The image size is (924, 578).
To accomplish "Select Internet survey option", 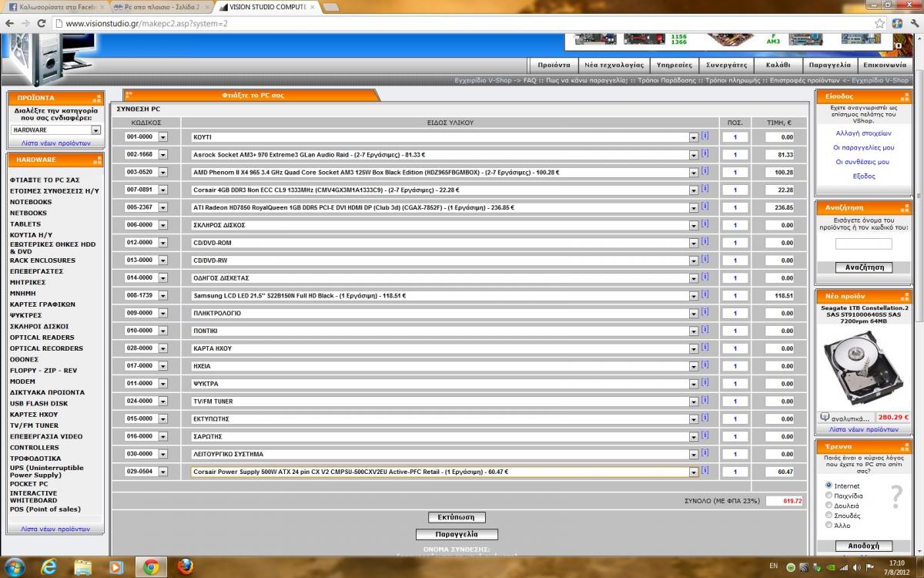I will [x=829, y=486].
